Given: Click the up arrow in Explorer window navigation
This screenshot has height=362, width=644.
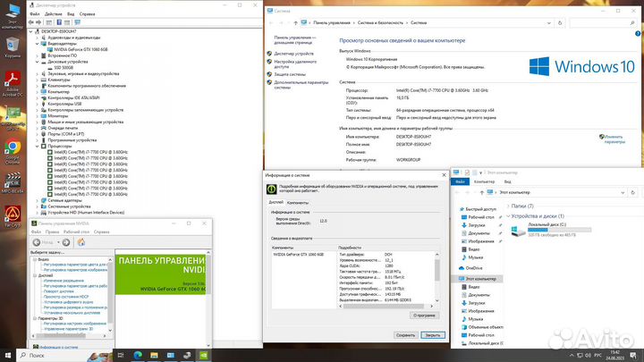Looking at the screenshot, I should (481, 192).
